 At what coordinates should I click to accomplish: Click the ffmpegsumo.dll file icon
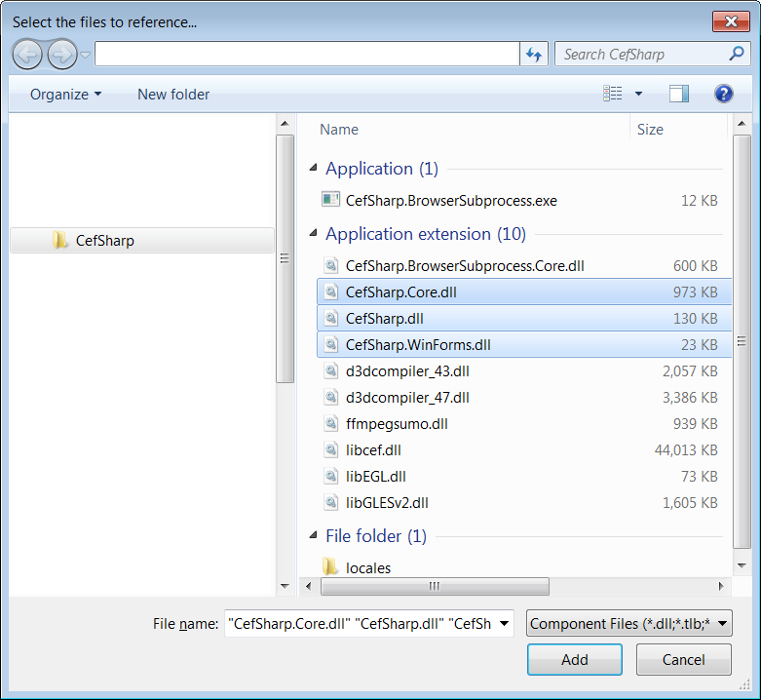point(330,423)
